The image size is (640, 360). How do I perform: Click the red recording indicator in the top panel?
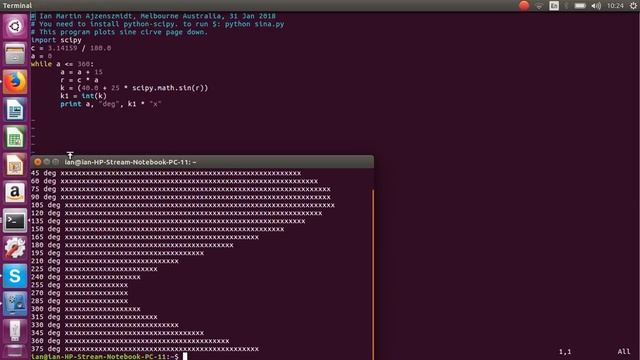point(524,5)
